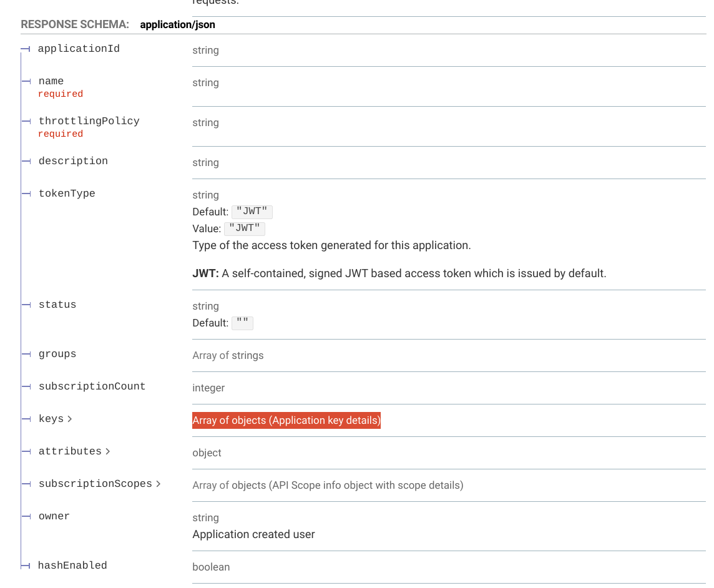Click the tree connector icon beside owner
This screenshot has width=714, height=588.
point(26,516)
